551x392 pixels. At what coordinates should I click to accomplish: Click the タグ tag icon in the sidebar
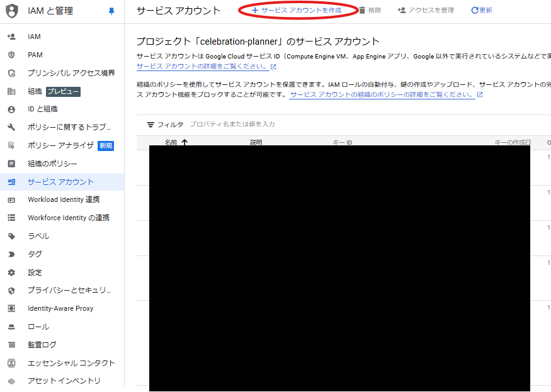(11, 253)
